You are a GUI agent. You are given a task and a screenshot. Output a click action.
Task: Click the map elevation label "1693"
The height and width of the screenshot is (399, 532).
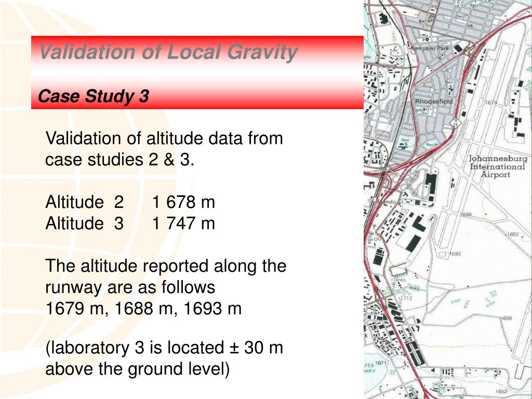(455, 254)
